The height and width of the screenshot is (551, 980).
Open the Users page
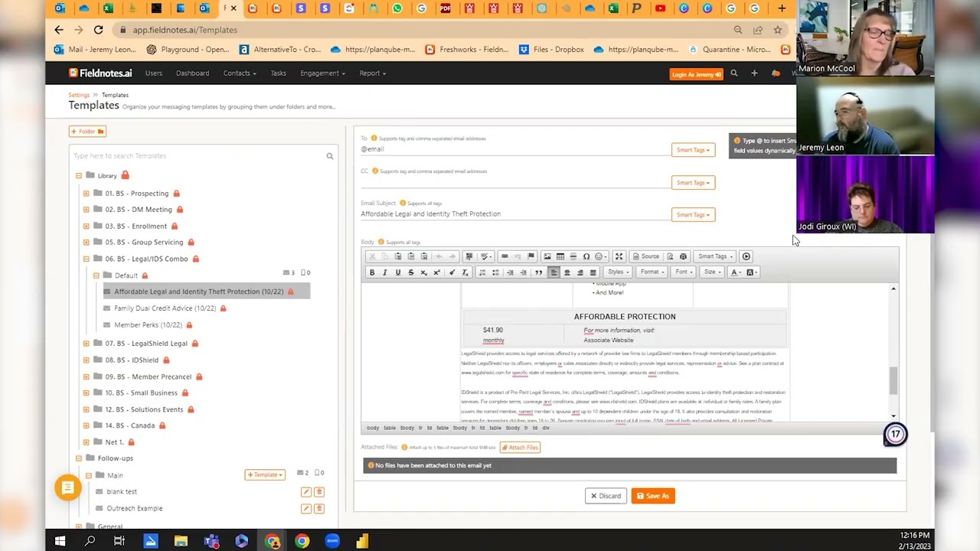[154, 73]
